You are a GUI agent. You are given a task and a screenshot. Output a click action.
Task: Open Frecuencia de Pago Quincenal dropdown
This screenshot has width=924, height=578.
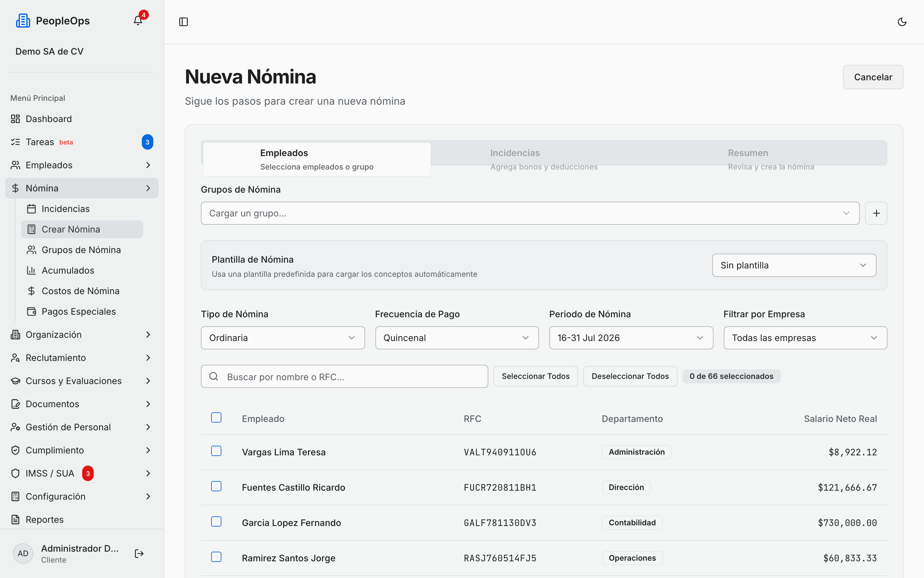coord(457,338)
